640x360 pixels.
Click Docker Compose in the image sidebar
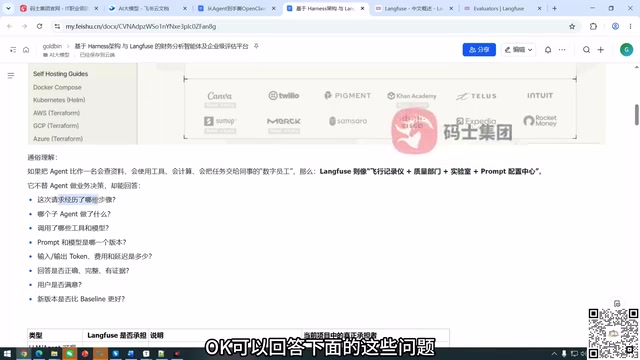57,87
